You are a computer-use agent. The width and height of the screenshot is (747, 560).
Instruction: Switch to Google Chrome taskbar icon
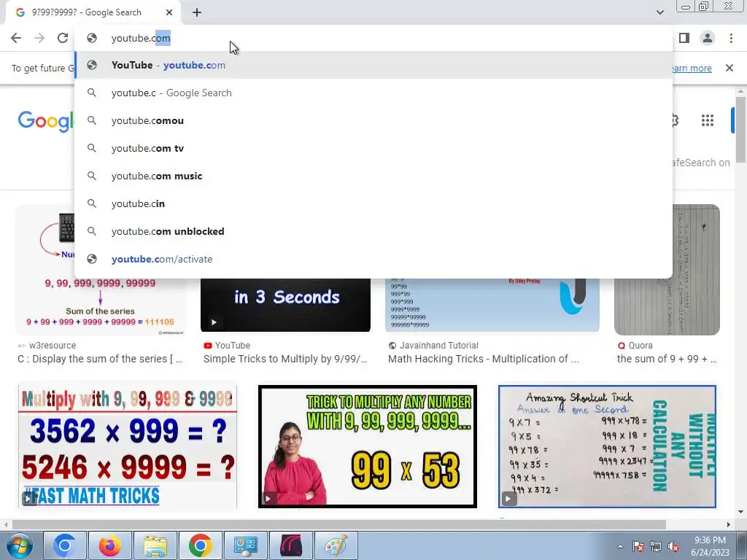pos(200,545)
